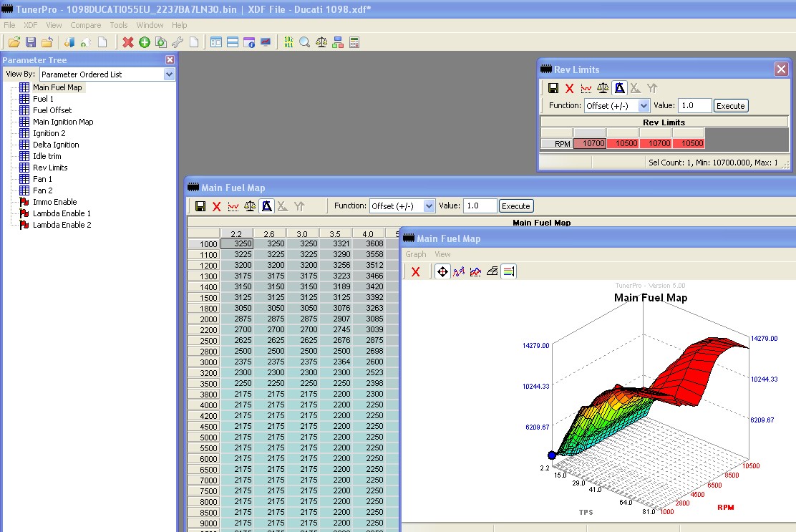The width and height of the screenshot is (796, 532).
Task: Toggle the highlighted difference icon in Rev Limits toolbar
Action: tap(619, 88)
